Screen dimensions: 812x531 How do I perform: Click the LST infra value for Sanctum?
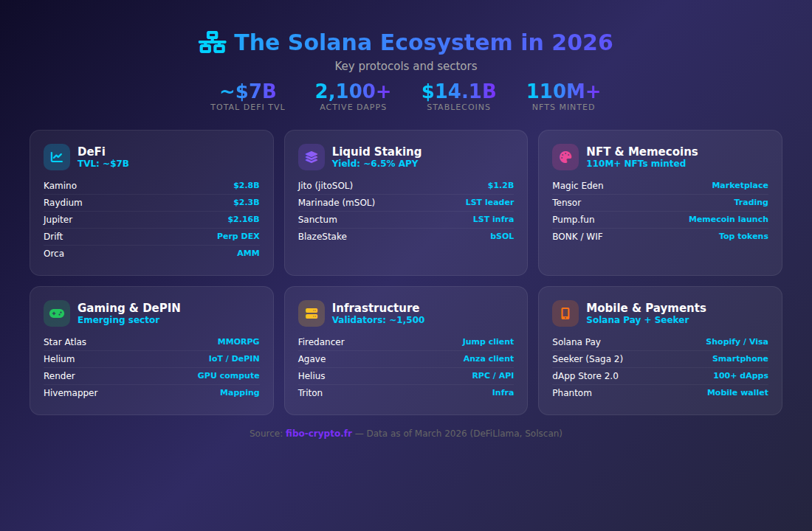point(493,220)
